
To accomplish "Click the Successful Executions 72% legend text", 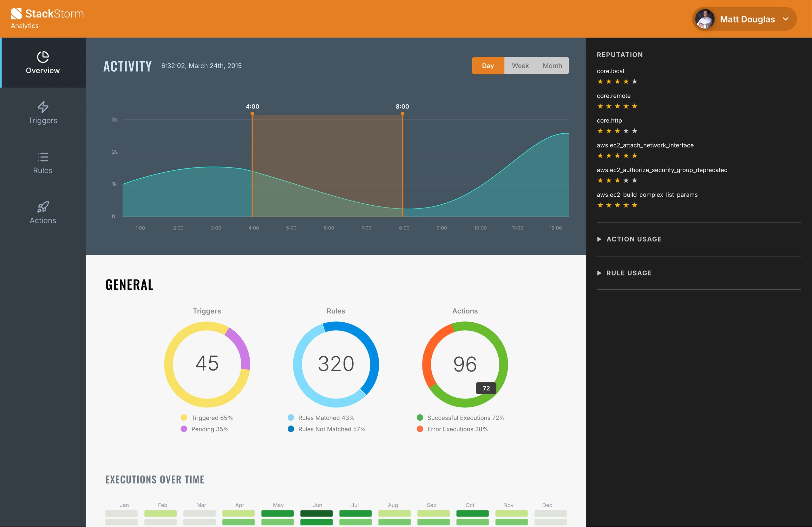I will click(x=466, y=418).
